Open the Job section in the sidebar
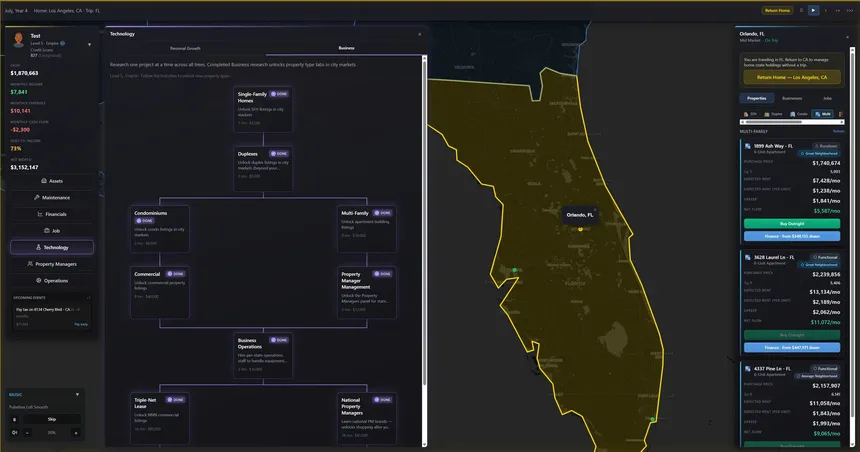 coord(52,231)
